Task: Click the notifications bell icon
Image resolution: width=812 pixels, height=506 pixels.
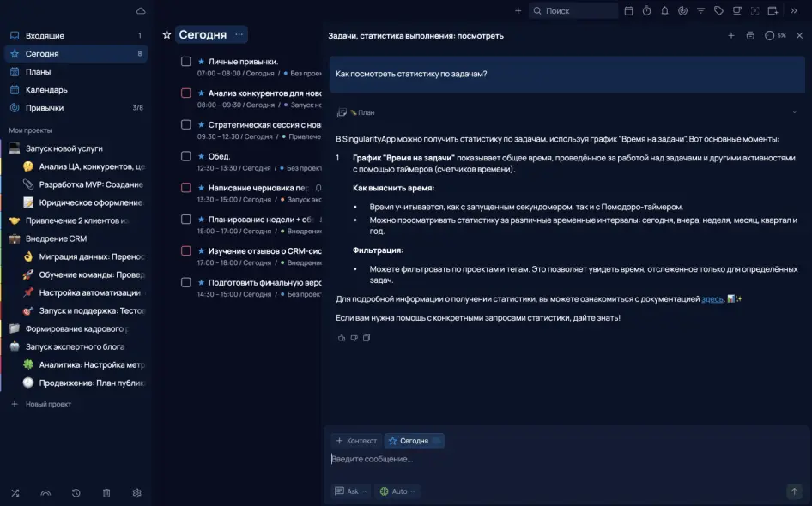Action: click(664, 11)
